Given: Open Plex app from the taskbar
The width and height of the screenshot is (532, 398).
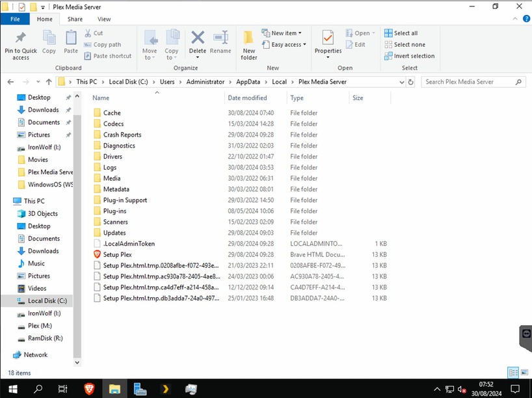Looking at the screenshot, I should pos(166,389).
